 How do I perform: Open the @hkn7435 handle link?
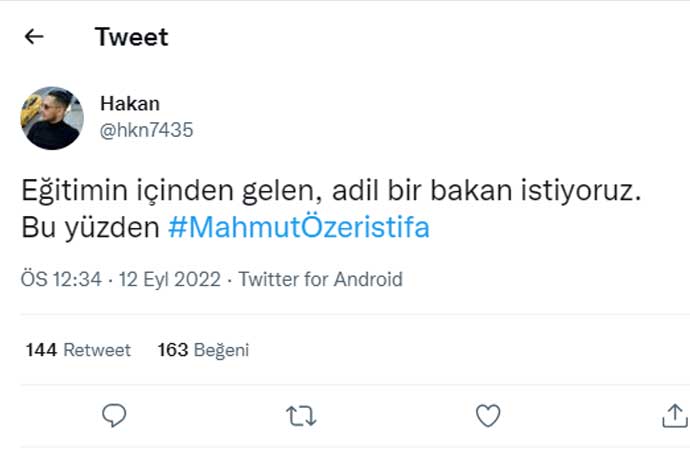tap(147, 130)
